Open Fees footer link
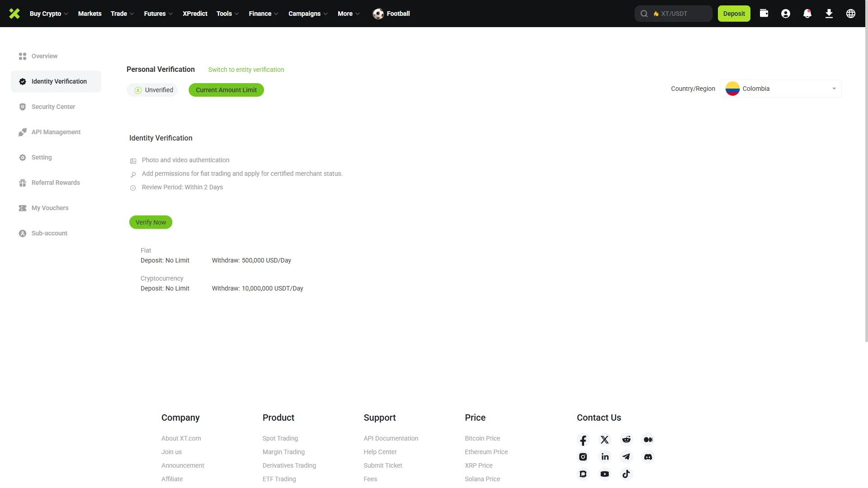 pos(370,479)
